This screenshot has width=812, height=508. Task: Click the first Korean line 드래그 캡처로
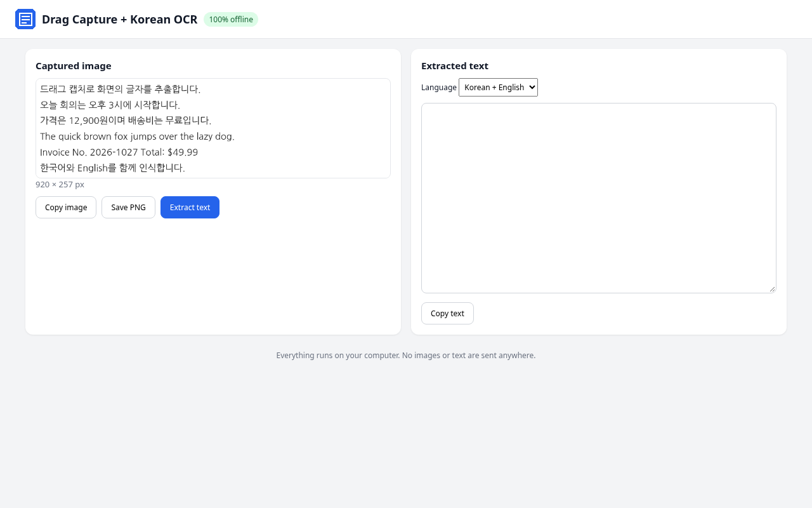click(120, 89)
